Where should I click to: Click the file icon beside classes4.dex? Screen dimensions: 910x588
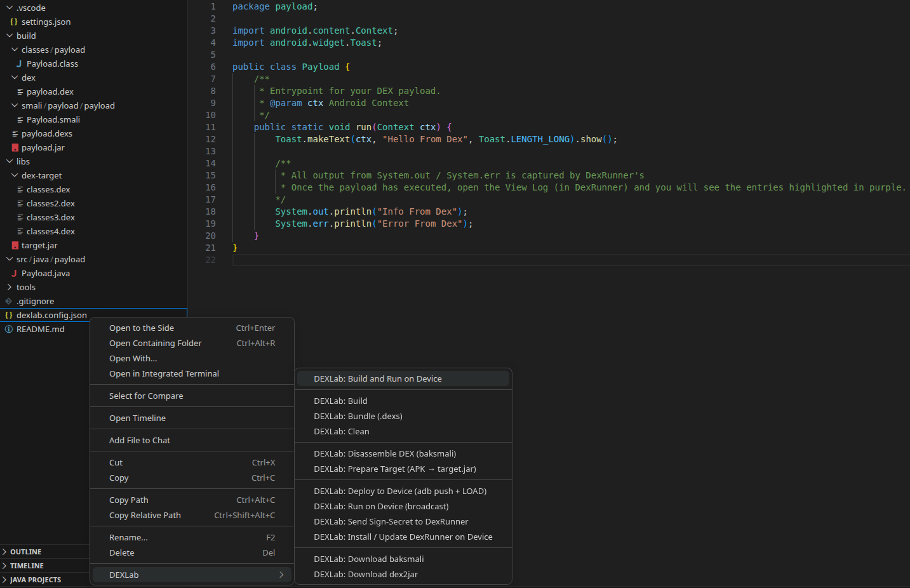coord(20,231)
